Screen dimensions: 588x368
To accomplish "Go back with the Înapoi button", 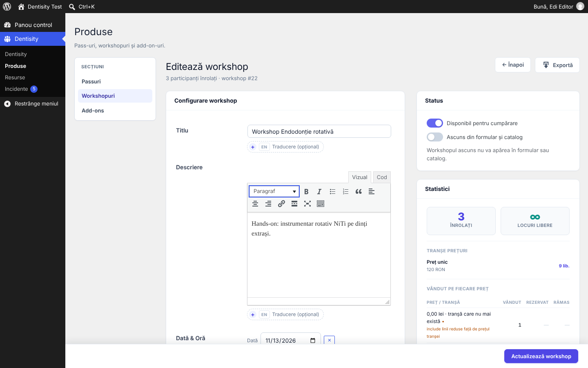I will [513, 65].
